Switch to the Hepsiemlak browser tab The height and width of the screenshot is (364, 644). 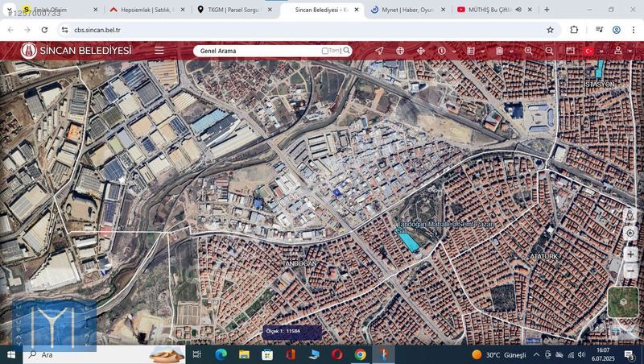(145, 10)
